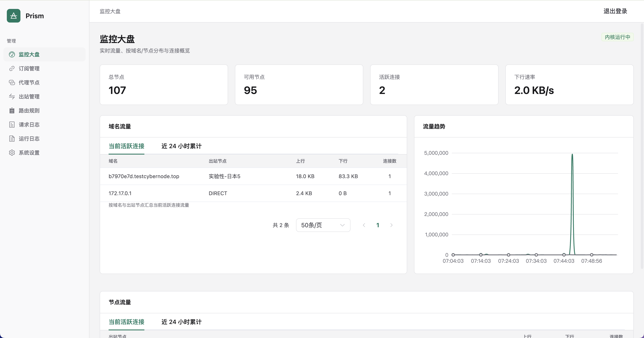Select the 代理节点 sidebar icon
Viewport: 644px width, 338px height.
(12, 82)
